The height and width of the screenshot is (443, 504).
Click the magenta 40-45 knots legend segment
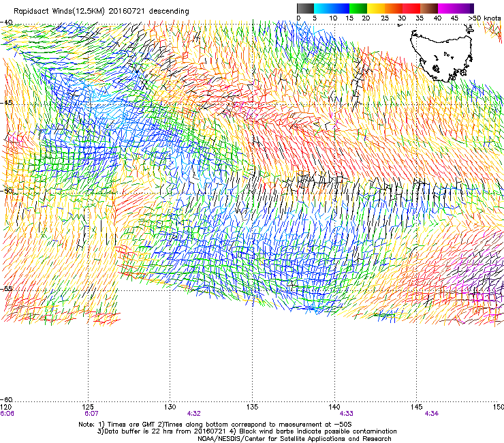pyautogui.click(x=447, y=8)
